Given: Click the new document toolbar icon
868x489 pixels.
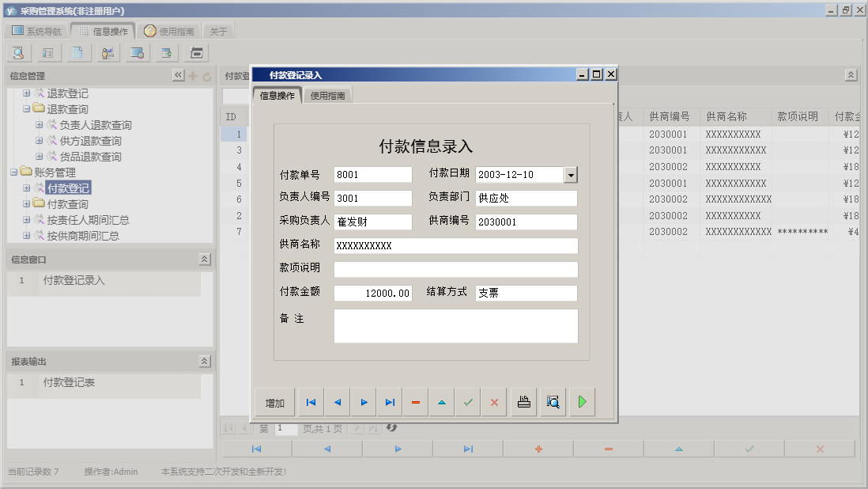Looking at the screenshot, I should 77,52.
